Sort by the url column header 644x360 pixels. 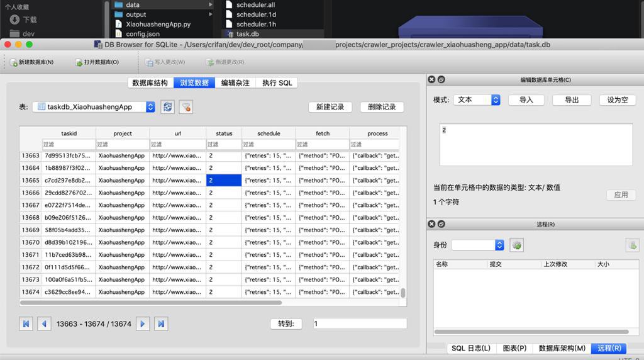point(178,133)
